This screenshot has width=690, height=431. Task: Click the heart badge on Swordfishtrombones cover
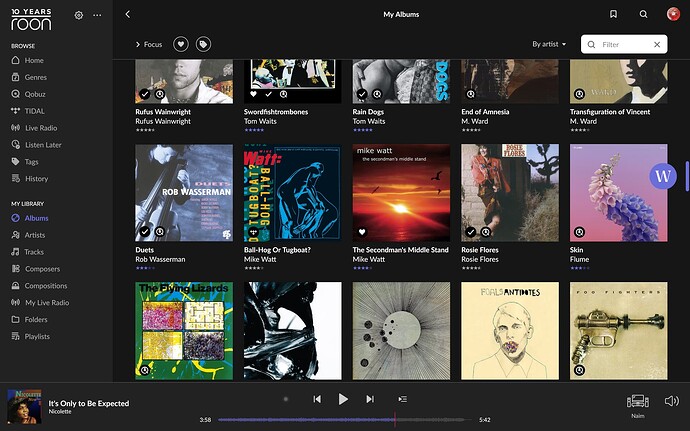253,94
